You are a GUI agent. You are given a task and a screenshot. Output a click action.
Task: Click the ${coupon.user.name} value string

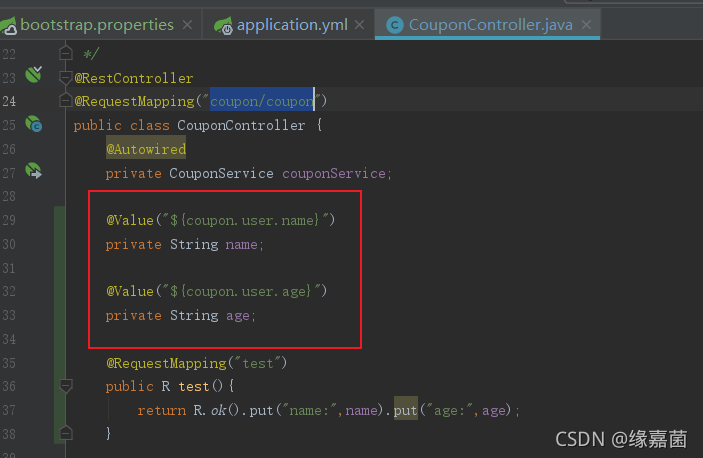tap(244, 220)
